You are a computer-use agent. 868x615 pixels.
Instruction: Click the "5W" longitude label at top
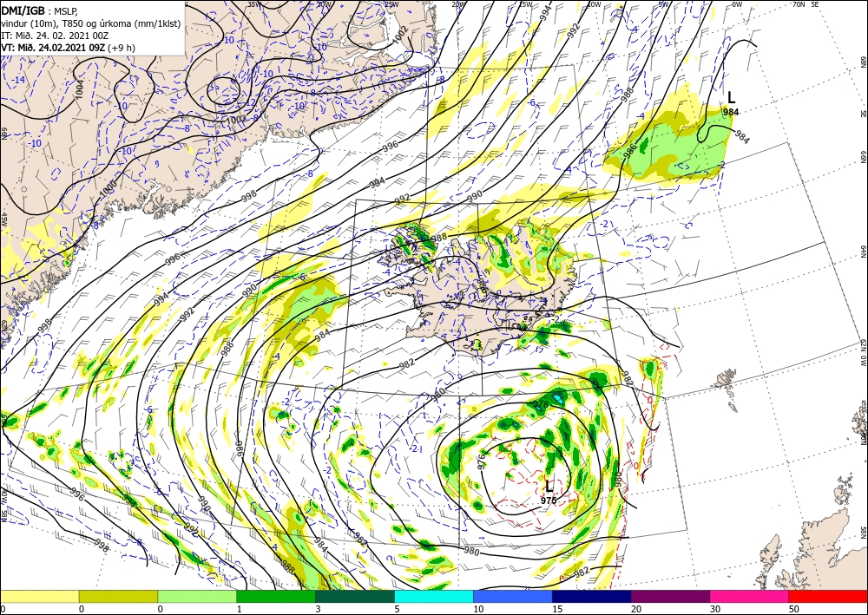(x=664, y=4)
